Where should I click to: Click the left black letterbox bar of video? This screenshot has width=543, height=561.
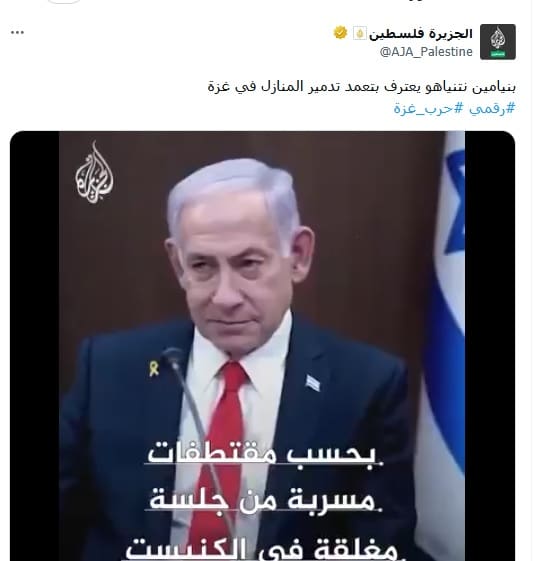[35, 346]
